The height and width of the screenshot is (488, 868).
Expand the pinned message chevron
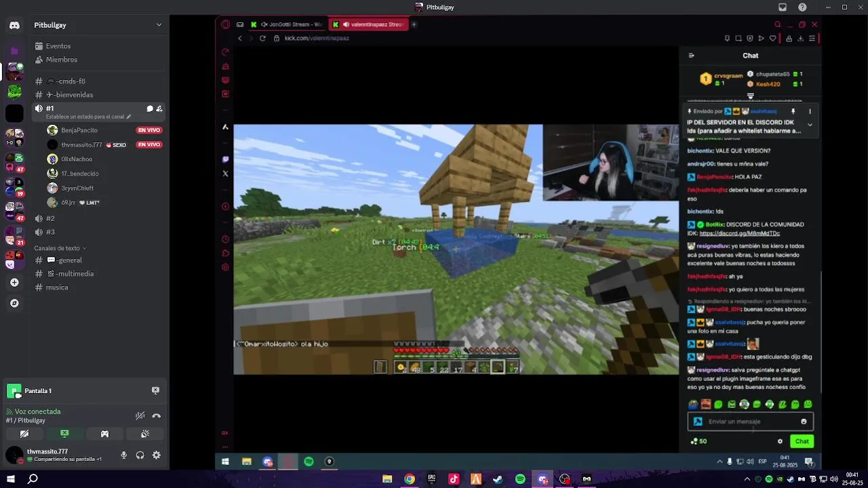(x=810, y=125)
